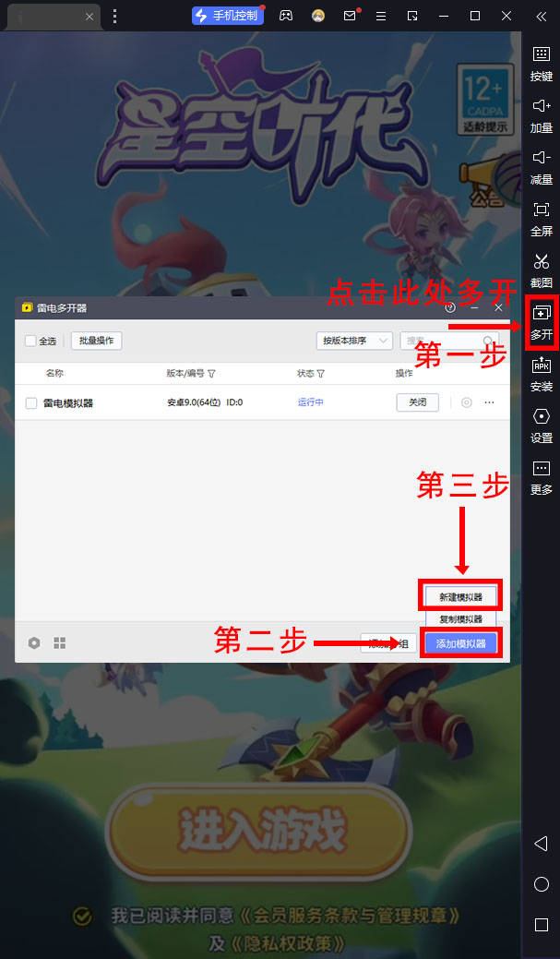
Task: Open the hamburger menu in title bar
Action: (x=381, y=17)
